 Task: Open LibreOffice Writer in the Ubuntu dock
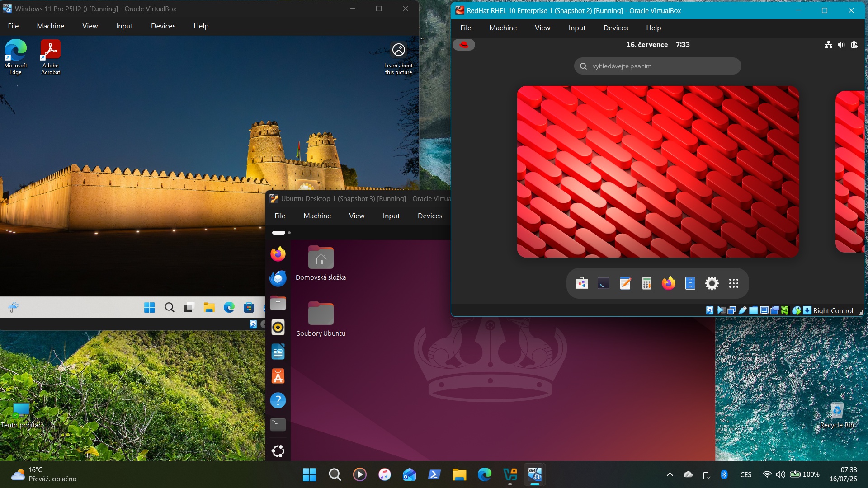(278, 352)
